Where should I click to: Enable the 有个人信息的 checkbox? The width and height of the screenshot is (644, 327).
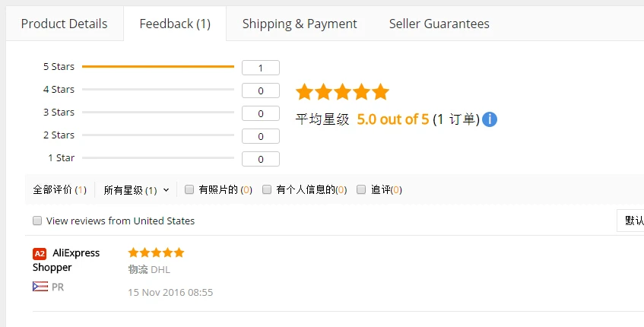coord(267,189)
